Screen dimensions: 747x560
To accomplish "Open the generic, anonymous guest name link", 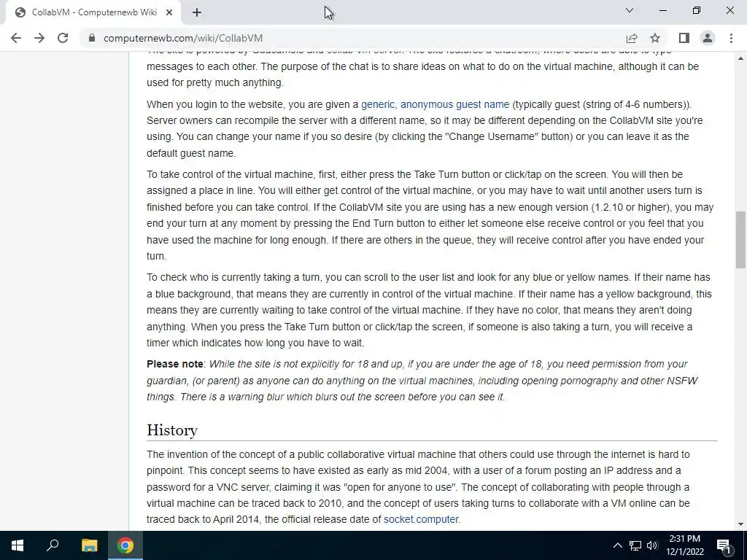I will (435, 104).
